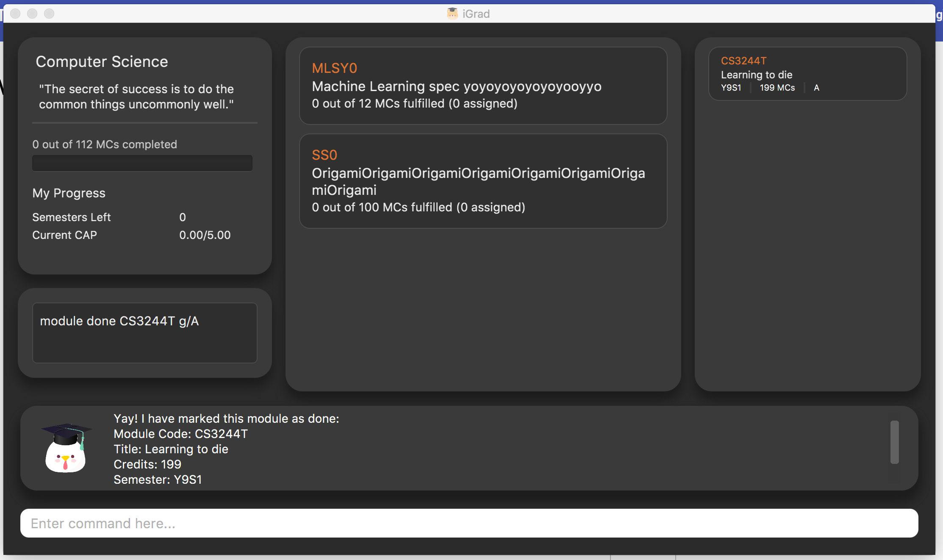Screen dimensions: 943x560
Task: Click the MCs completed progress bar
Action: [x=142, y=163]
